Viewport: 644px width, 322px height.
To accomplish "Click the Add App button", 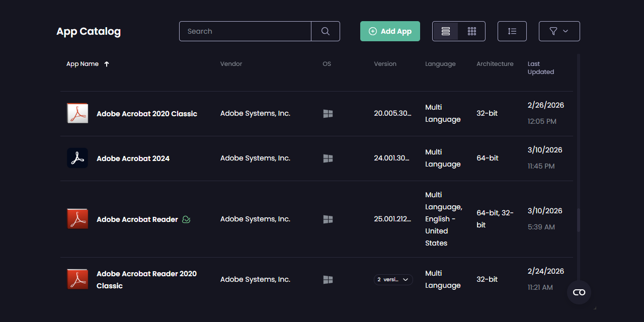I will tap(390, 31).
